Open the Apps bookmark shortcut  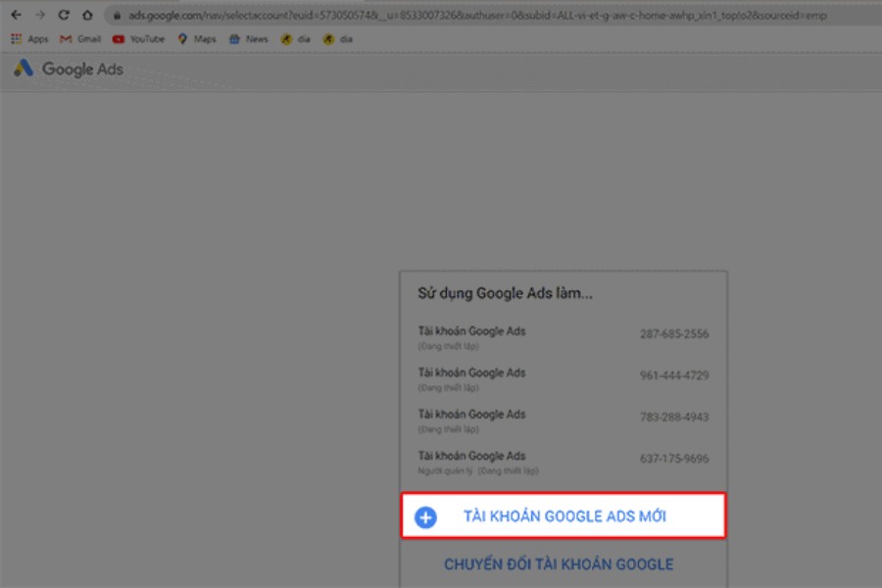coord(29,39)
